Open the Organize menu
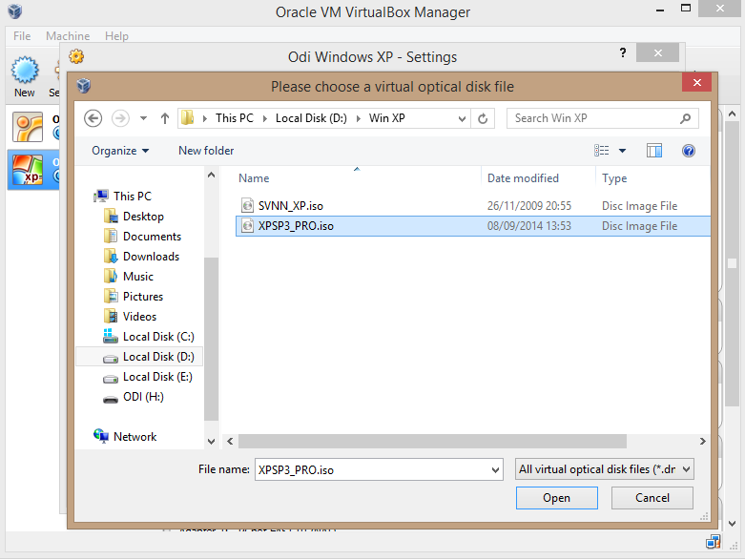745x560 pixels. [x=120, y=151]
